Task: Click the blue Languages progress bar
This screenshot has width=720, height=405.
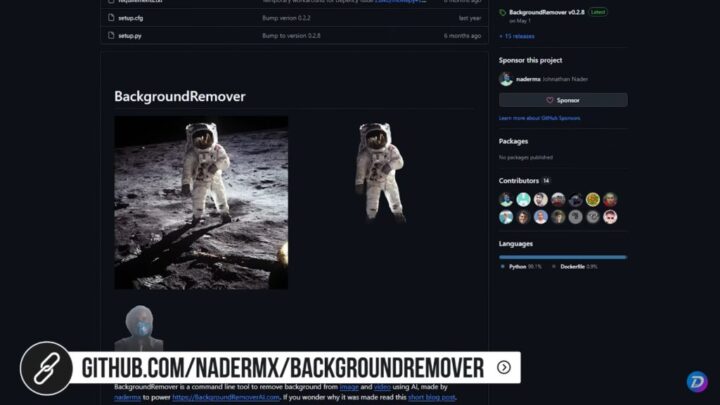Action: 563,257
